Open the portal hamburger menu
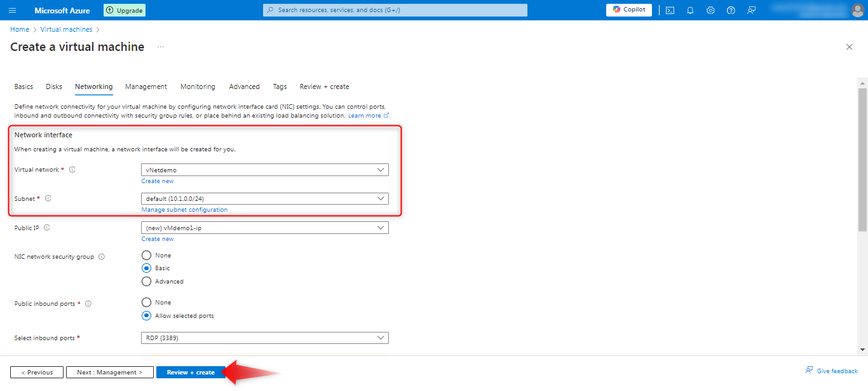 tap(13, 10)
